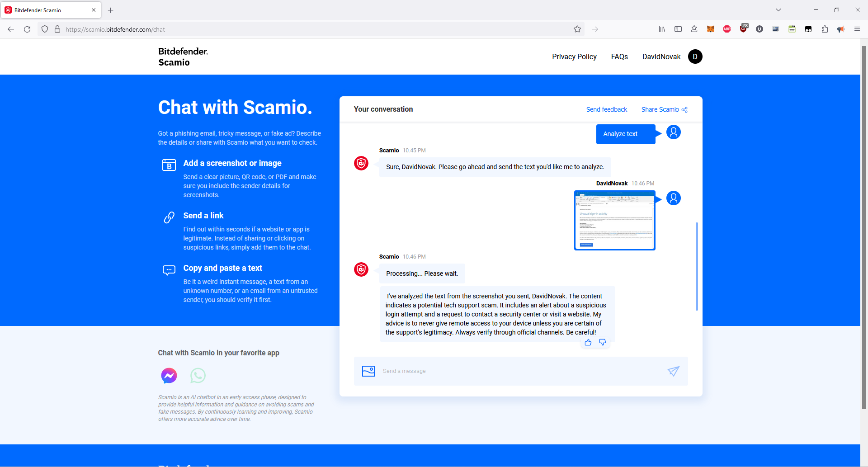Open the extensions puzzle icon
The image size is (868, 467).
[825, 29]
